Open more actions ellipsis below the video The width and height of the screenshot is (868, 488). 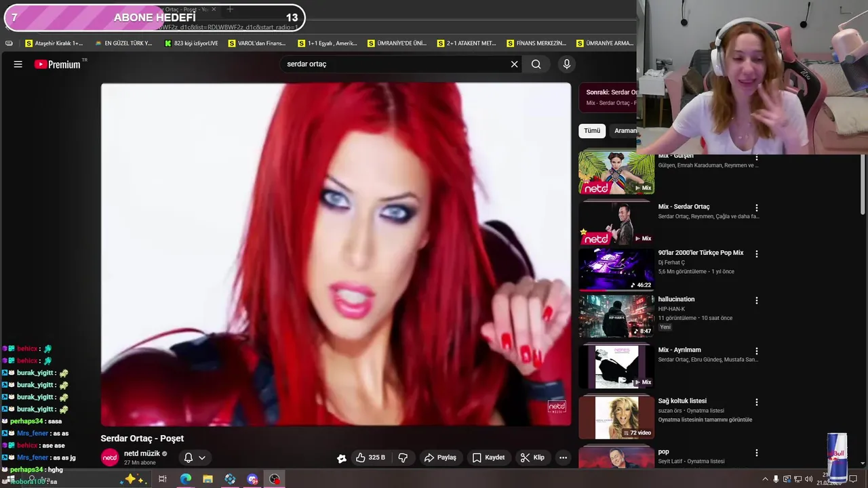coord(563,457)
